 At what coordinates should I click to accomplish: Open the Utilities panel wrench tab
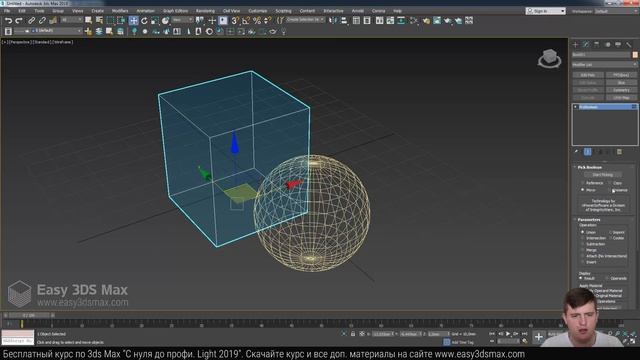pos(629,44)
